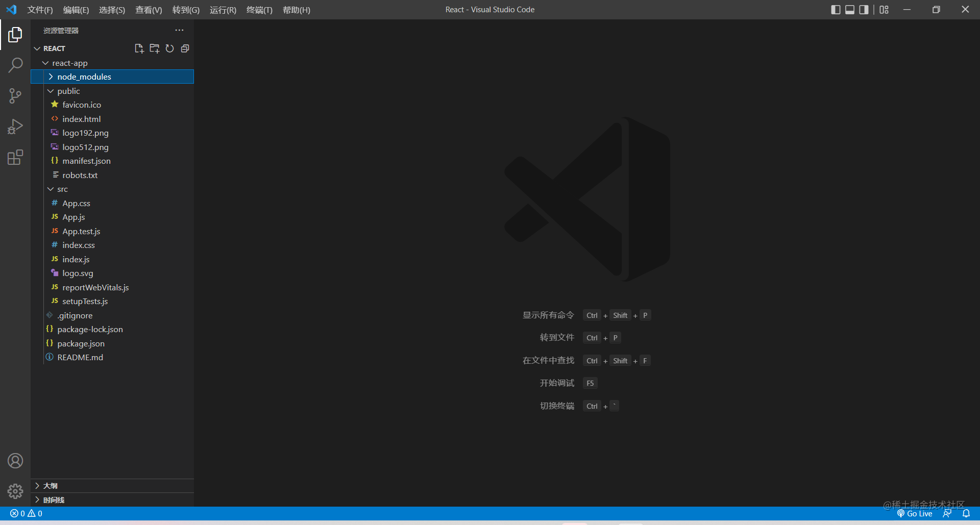Refresh the explorer file tree
Screen dimensions: 980x525
coord(169,48)
